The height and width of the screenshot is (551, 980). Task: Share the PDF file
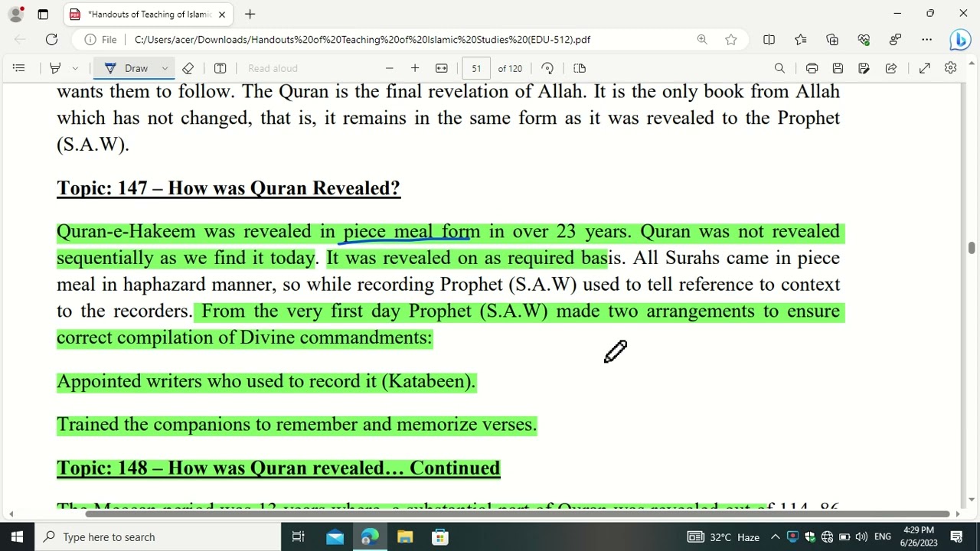pos(891,68)
